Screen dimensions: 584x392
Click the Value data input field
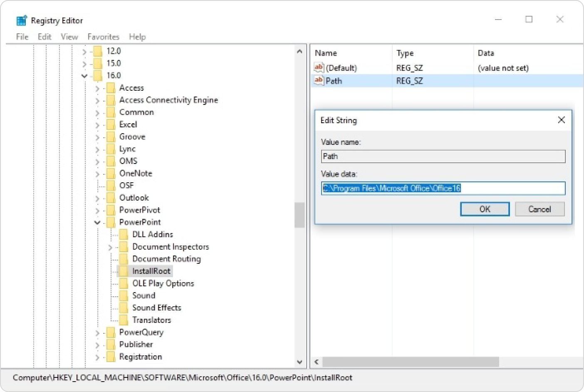click(443, 188)
